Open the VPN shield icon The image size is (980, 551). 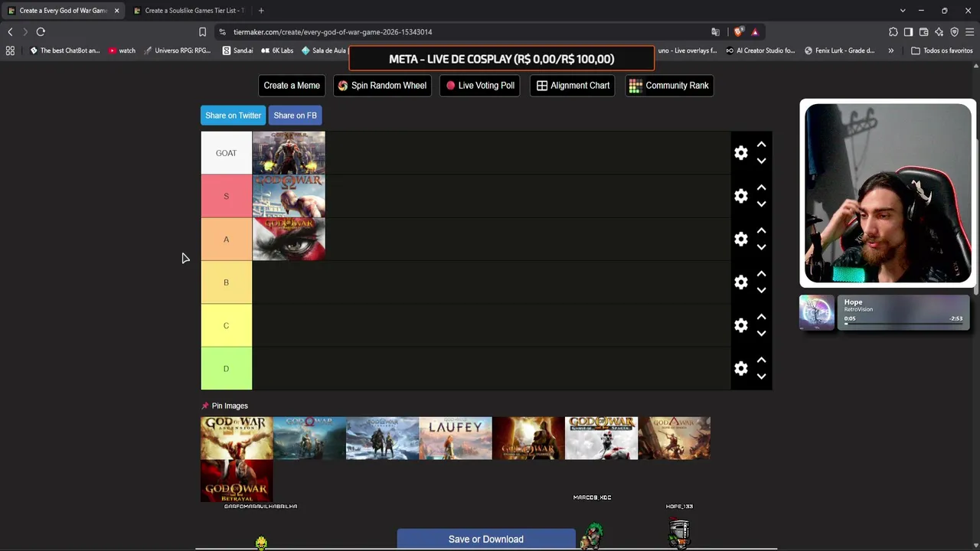954,32
